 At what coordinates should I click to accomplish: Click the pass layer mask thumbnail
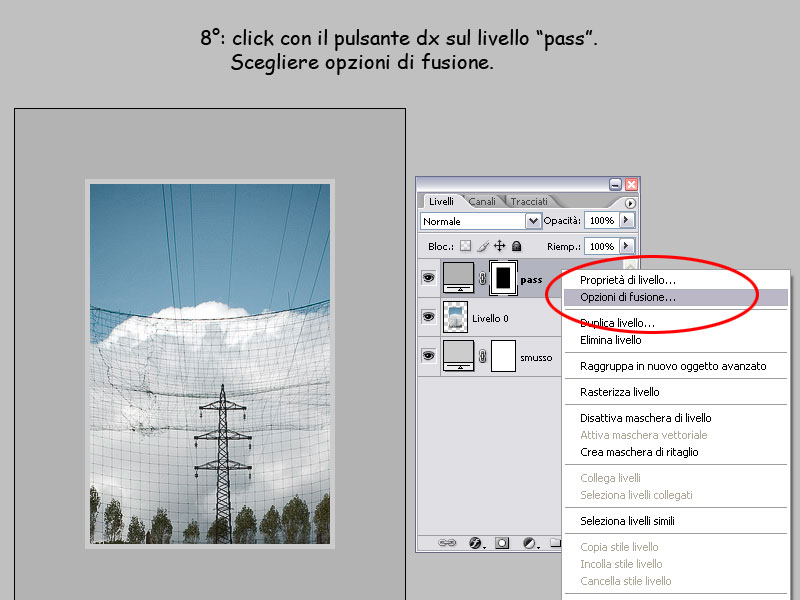(x=503, y=278)
